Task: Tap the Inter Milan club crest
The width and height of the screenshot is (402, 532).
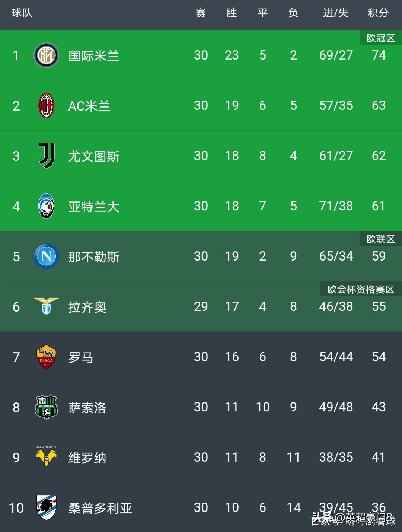Action: [46, 55]
